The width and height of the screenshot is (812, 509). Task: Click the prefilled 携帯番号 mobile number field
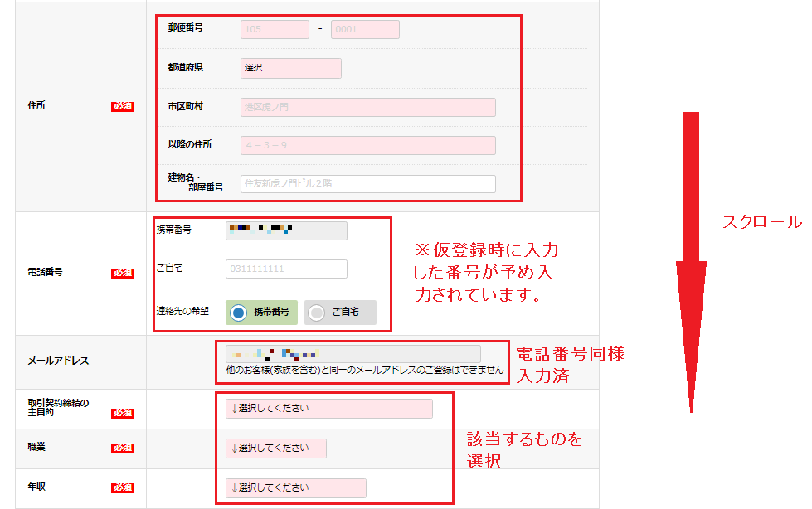click(x=286, y=230)
